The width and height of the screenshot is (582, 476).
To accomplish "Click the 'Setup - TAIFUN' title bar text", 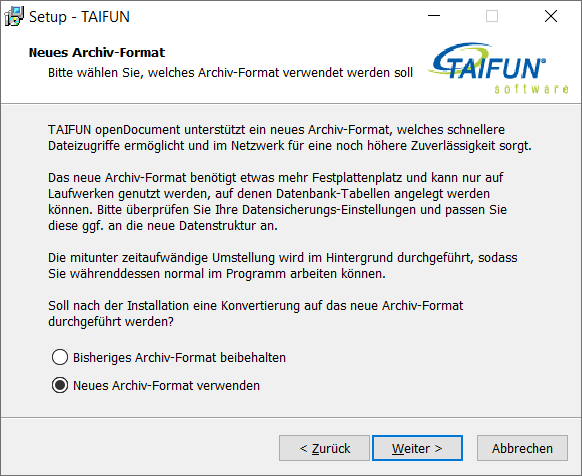I will 79,17.
